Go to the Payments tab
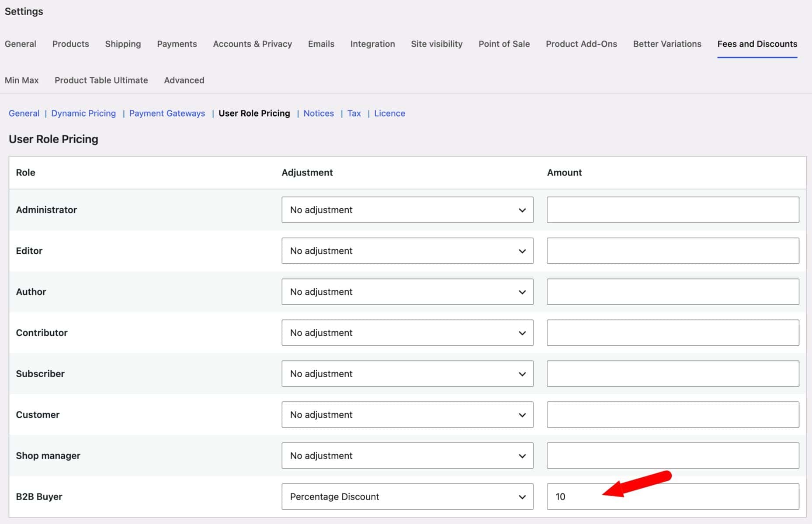Viewport: 812px width, 524px height. [x=177, y=44]
